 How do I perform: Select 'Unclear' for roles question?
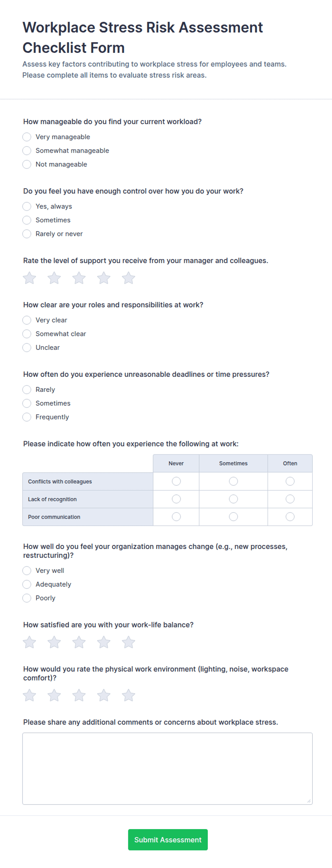pyautogui.click(x=27, y=347)
